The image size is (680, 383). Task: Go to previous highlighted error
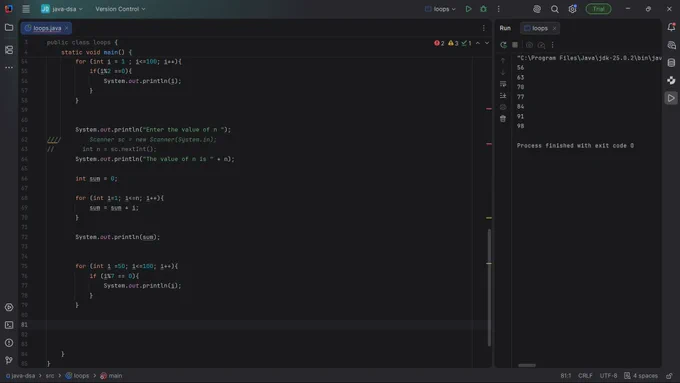pos(477,43)
